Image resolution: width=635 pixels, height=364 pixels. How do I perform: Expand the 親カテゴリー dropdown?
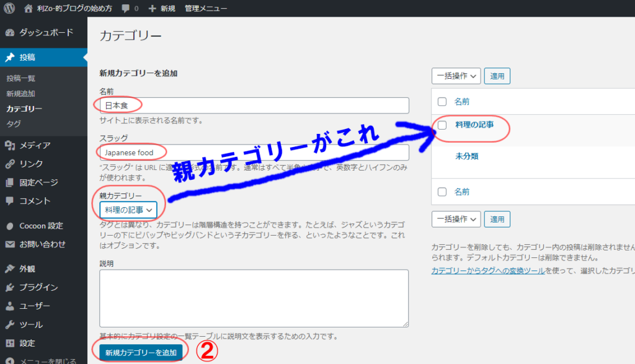[x=128, y=210]
